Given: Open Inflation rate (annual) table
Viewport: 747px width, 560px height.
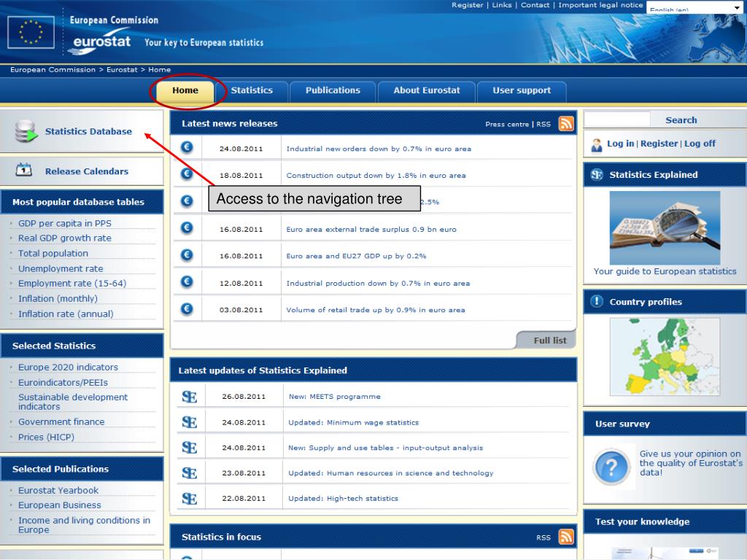Looking at the screenshot, I should (x=66, y=314).
